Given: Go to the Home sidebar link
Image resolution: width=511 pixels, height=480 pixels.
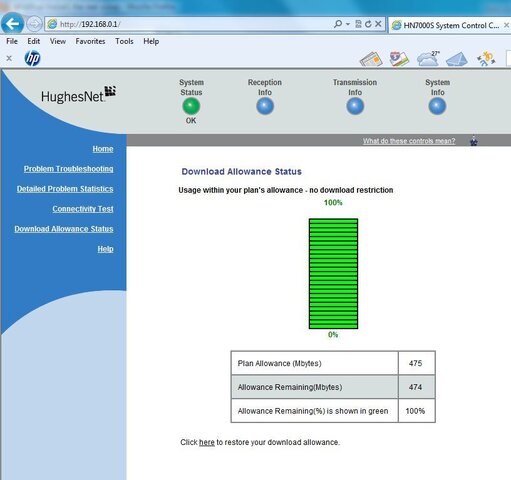Looking at the screenshot, I should [x=103, y=149].
